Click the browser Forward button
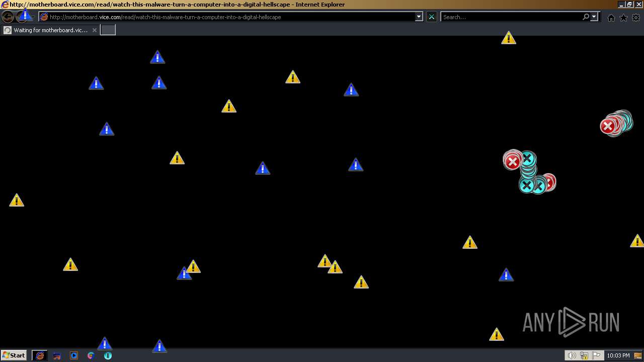This screenshot has height=362, width=644. (x=22, y=17)
